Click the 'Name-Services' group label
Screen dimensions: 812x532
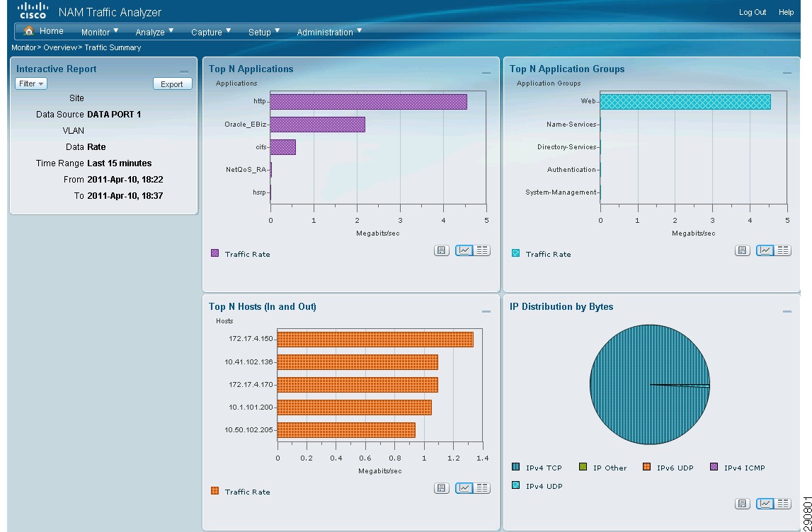[572, 125]
